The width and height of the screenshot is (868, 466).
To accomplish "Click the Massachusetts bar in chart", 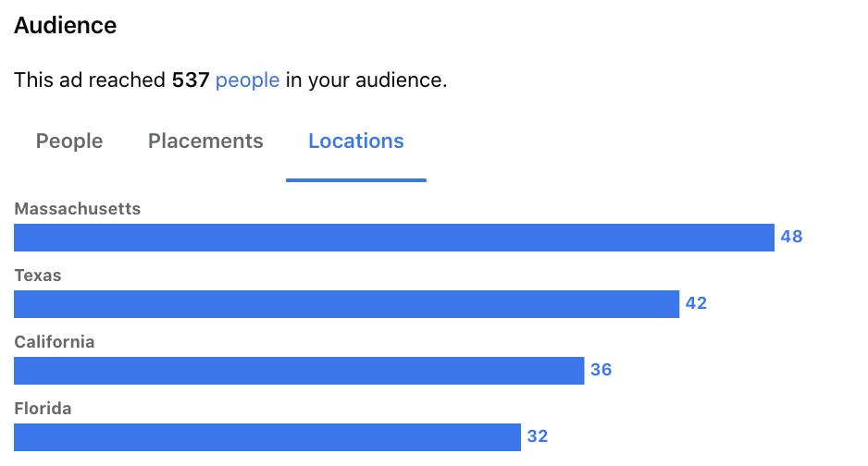I will pyautogui.click(x=394, y=238).
